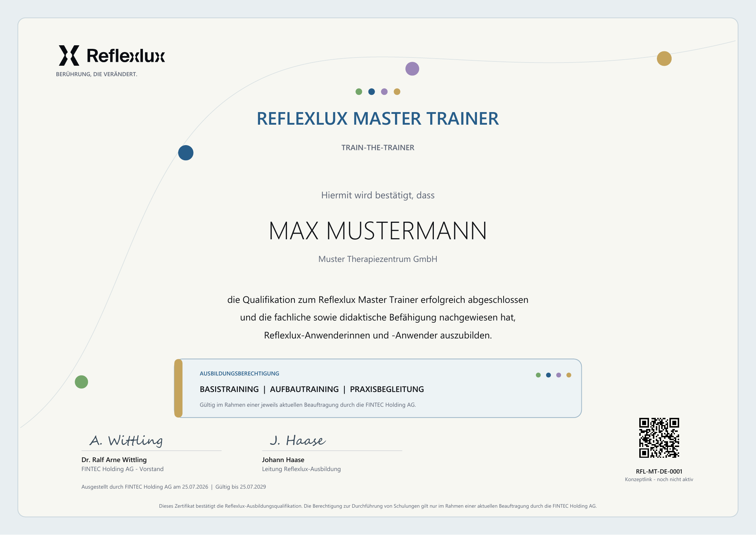The height and width of the screenshot is (535, 756).
Task: Click the footer disclaimer starting 'Dieses Zertifikat bestätigt'
Action: pos(378,506)
